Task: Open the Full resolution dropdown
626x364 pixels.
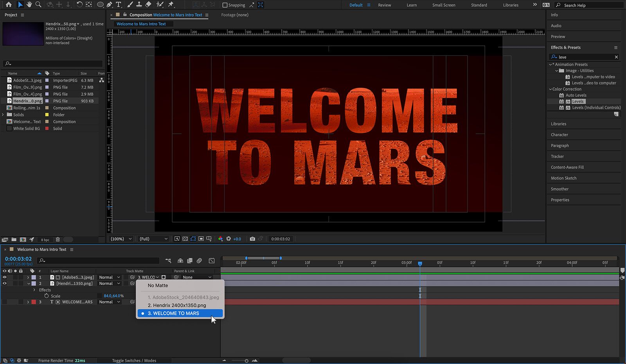Action: (x=153, y=239)
